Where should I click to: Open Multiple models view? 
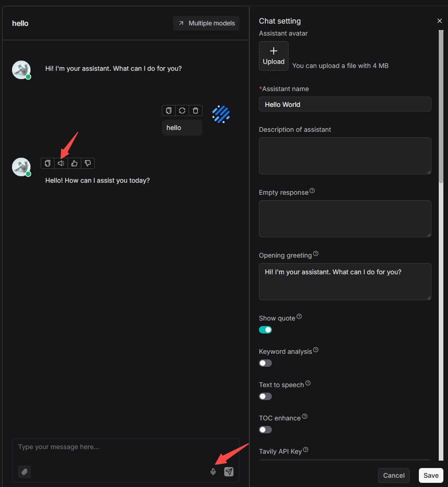pos(206,23)
